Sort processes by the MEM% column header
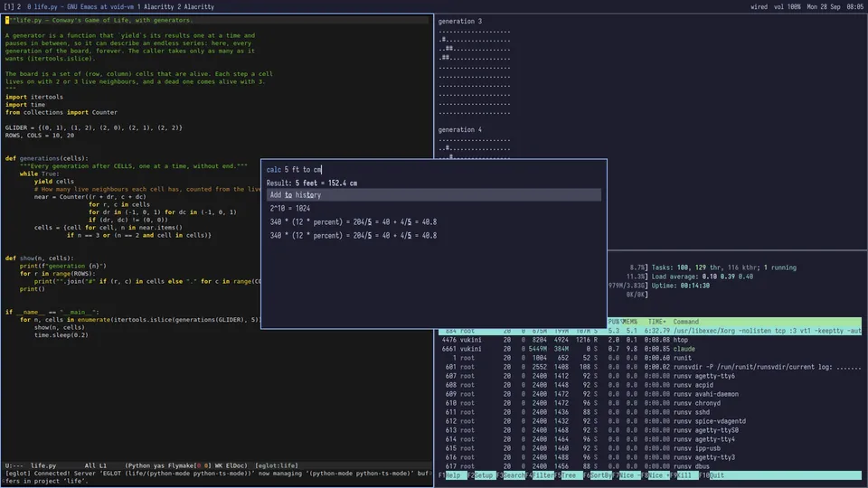Image resolution: width=868 pixels, height=488 pixels. [630, 322]
